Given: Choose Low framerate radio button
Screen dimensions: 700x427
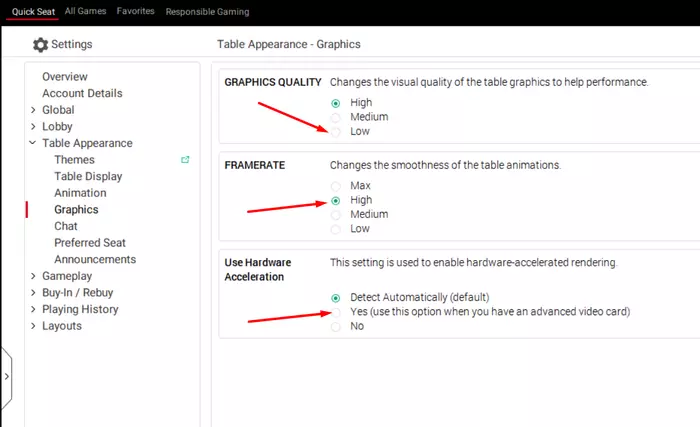Looking at the screenshot, I should pos(336,229).
